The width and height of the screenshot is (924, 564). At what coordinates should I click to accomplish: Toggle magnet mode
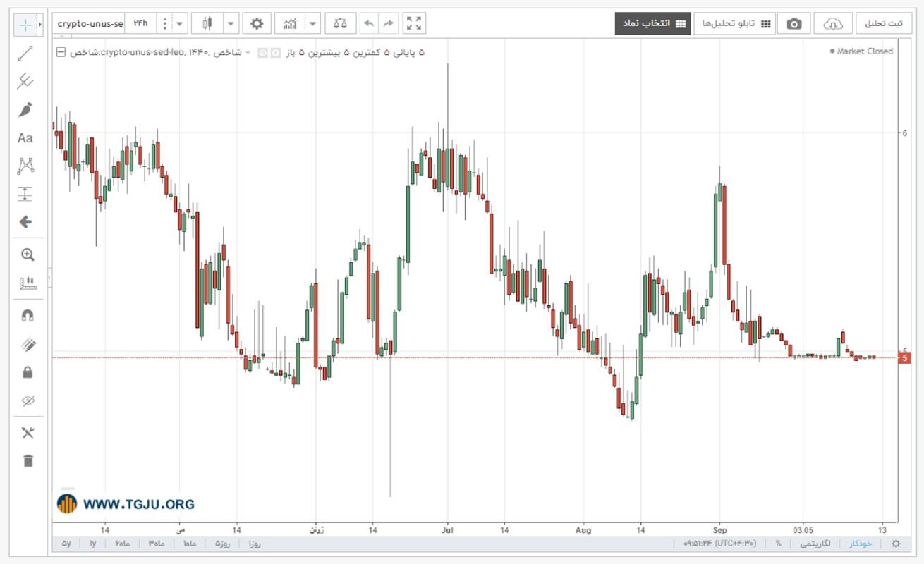tap(28, 316)
